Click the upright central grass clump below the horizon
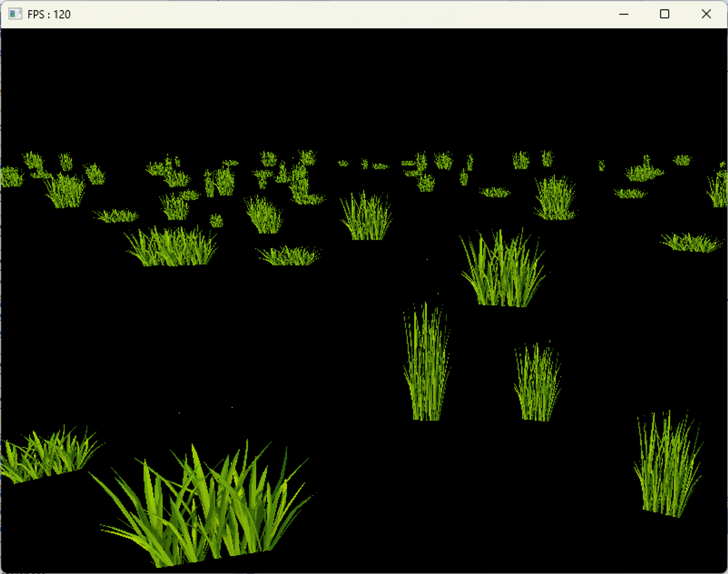 pyautogui.click(x=366, y=219)
